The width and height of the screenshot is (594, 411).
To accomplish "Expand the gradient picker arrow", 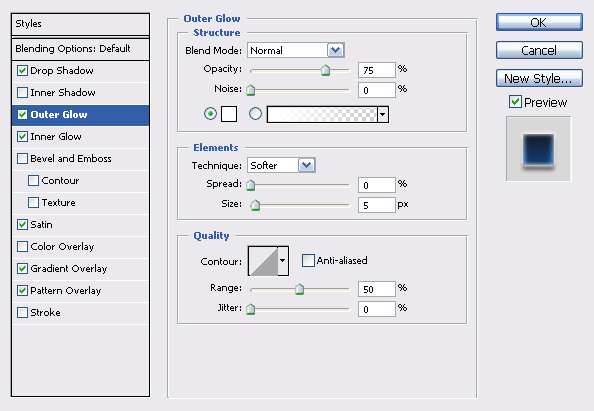I will (x=383, y=114).
